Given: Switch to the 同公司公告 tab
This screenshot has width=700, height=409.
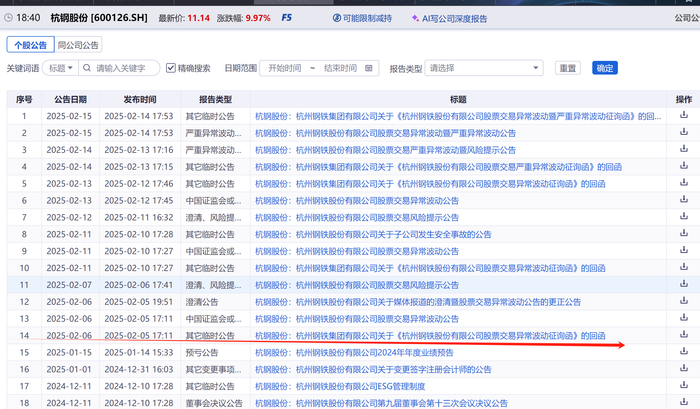Looking at the screenshot, I should 78,45.
